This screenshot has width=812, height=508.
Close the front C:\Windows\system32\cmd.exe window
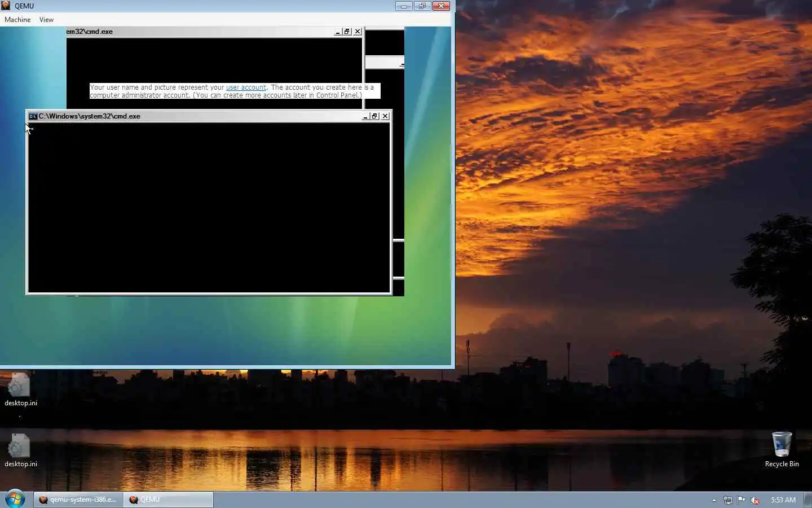(x=385, y=116)
